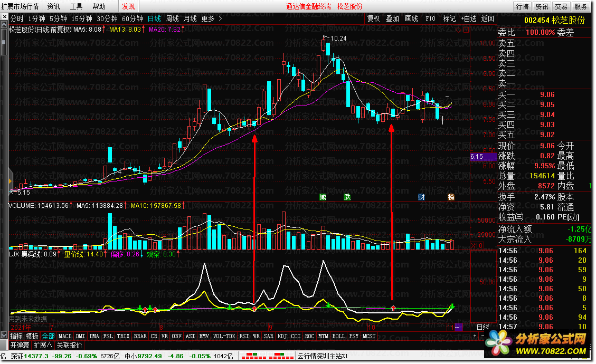596x364 pixels.
Task: Click the 标记 mark button
Action: click(449, 18)
